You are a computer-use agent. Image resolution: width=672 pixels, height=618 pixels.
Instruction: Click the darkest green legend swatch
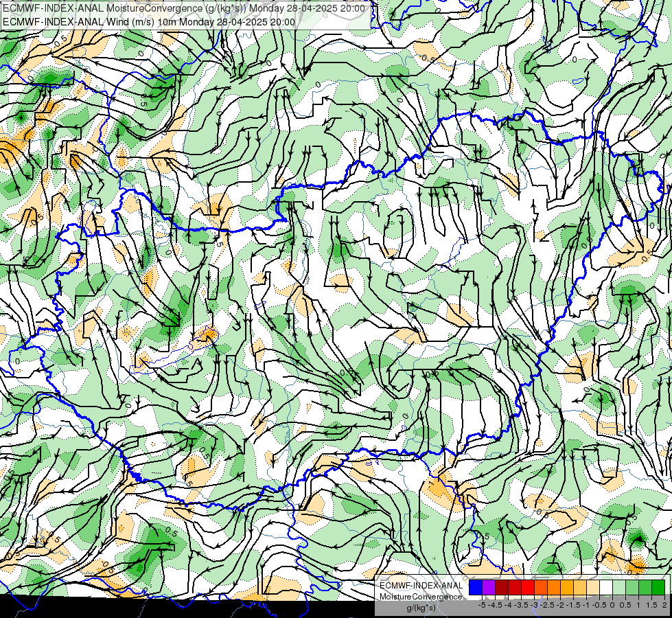point(658,587)
